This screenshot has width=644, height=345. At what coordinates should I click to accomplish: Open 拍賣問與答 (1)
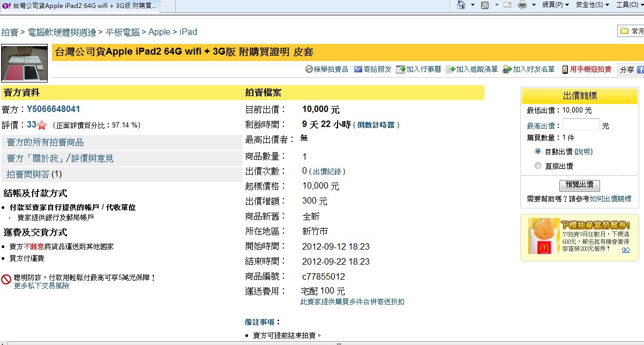pyautogui.click(x=34, y=174)
